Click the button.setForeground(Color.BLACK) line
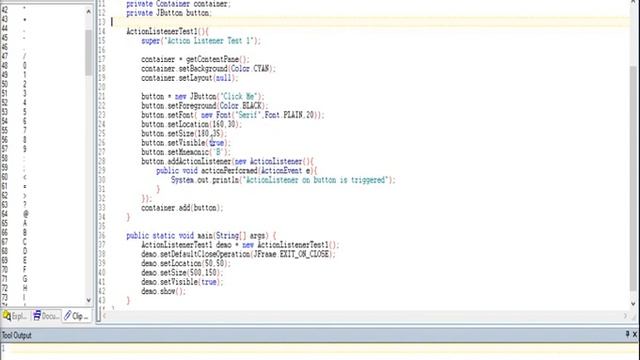The image size is (640, 360). [205, 106]
